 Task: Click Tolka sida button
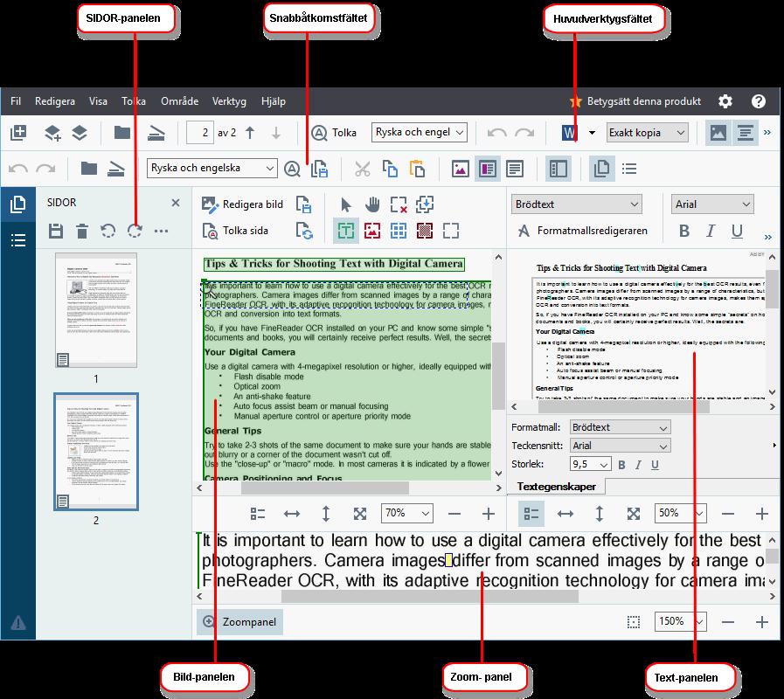click(x=235, y=231)
